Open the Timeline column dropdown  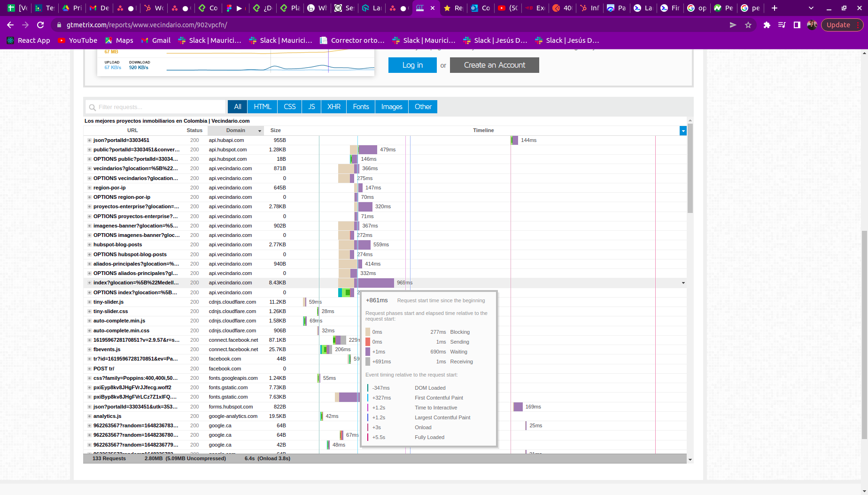click(x=683, y=131)
